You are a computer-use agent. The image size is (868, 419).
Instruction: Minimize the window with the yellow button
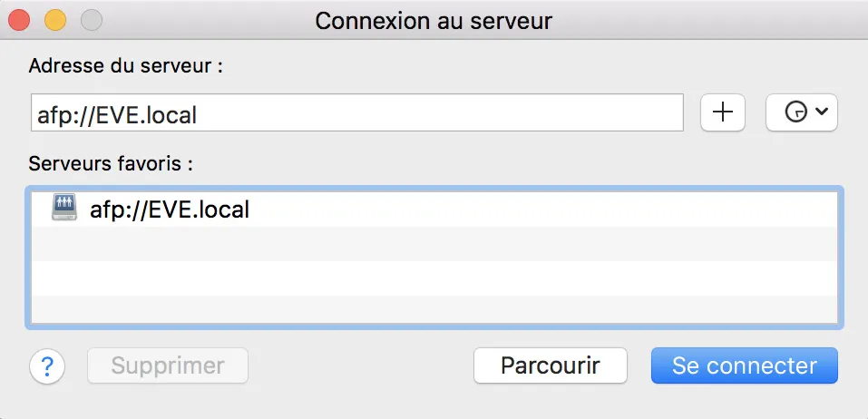pos(55,21)
